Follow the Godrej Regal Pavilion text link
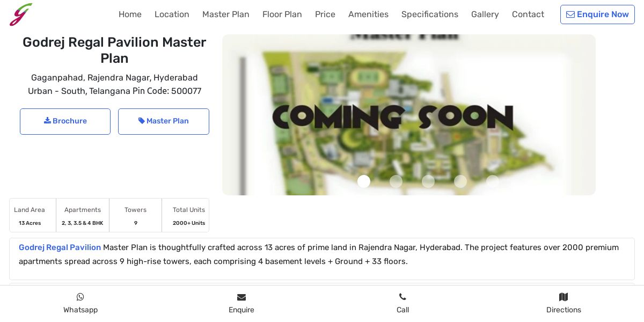Viewport: 644px width, 322px height. point(60,247)
